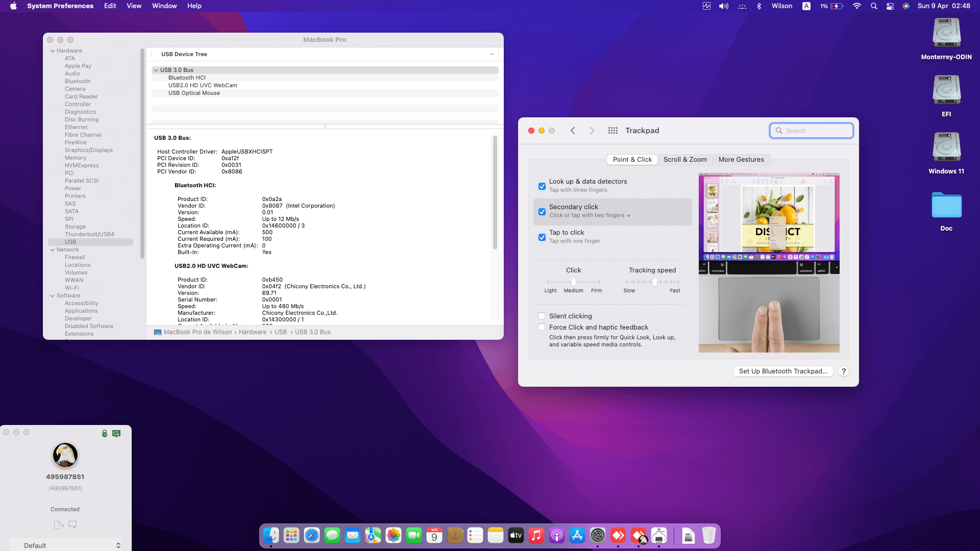Select USB in the Hardware sidebar
The width and height of the screenshot is (980, 551).
coord(70,242)
